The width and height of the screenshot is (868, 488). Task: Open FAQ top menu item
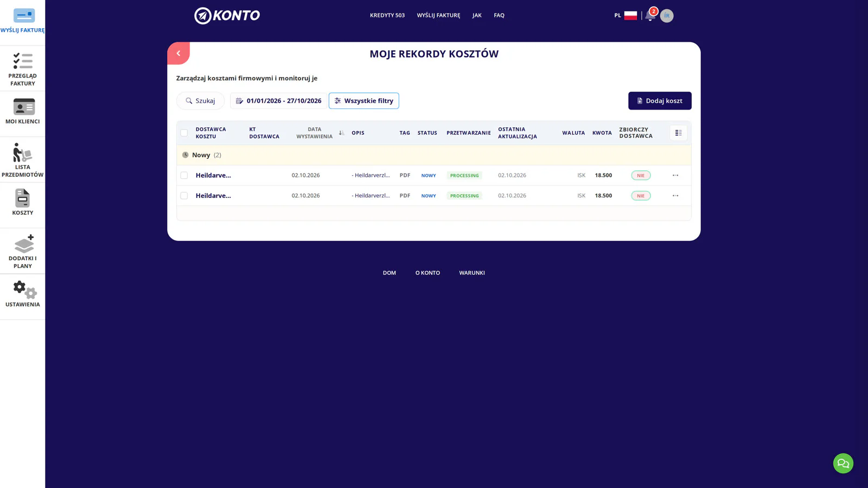tap(499, 15)
